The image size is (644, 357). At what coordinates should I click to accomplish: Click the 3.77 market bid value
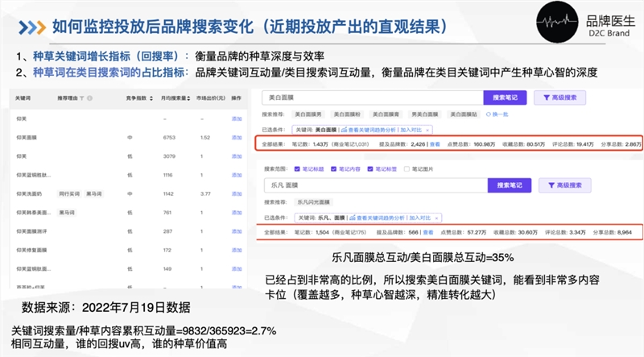point(205,193)
